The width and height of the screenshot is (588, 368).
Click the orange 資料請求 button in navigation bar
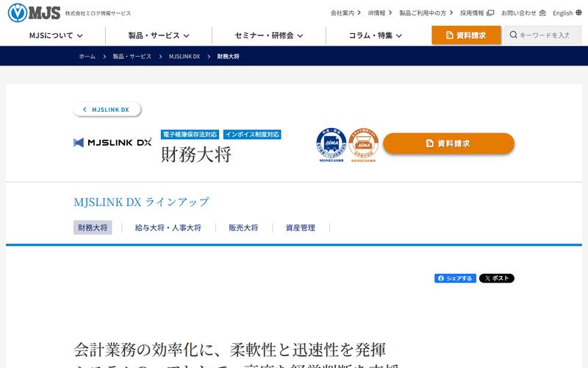(x=466, y=35)
